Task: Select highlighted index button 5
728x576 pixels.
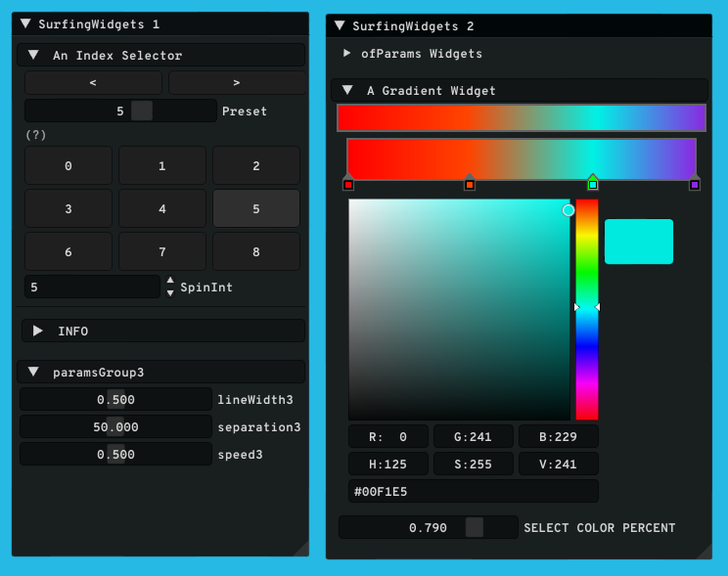Action: (x=256, y=208)
